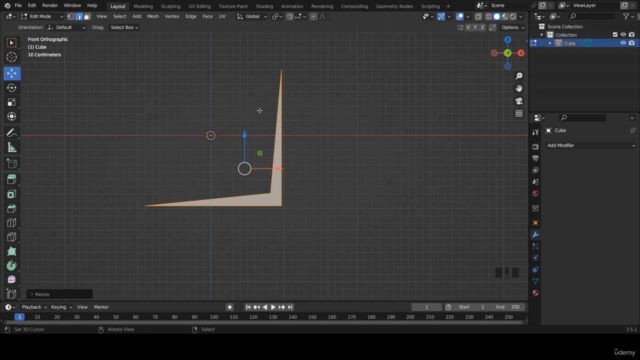Open the Modifier properties wrench tab
Screen dimensions: 640x360
(x=536, y=235)
